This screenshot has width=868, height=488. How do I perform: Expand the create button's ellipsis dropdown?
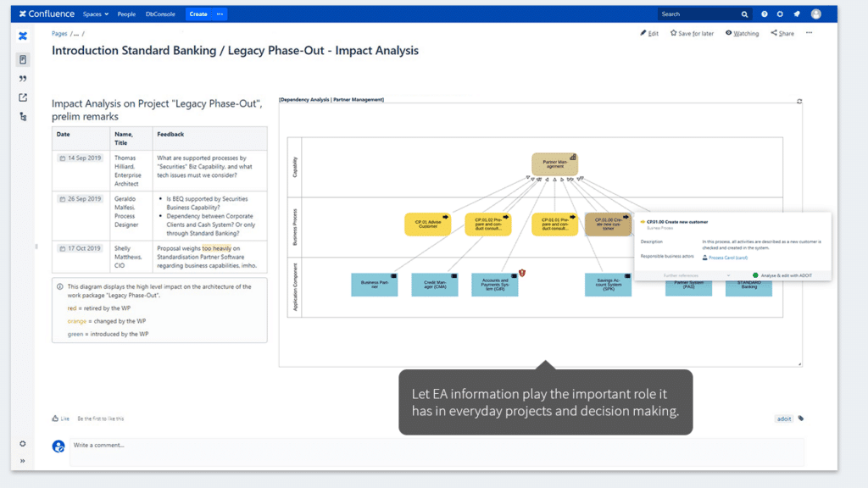(x=219, y=13)
